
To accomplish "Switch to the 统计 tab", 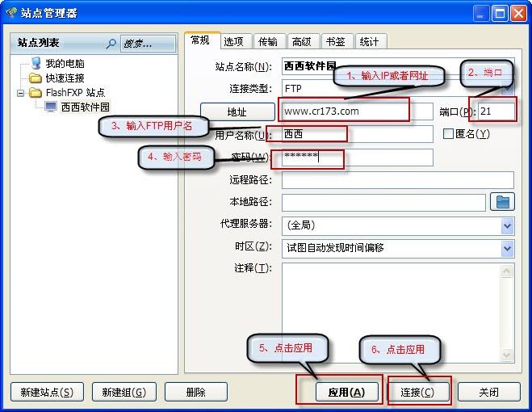I will (x=371, y=41).
